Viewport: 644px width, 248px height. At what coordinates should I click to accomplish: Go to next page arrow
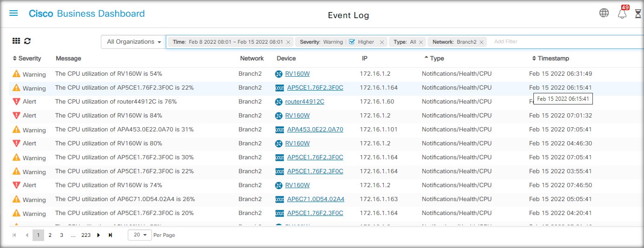pos(99,235)
